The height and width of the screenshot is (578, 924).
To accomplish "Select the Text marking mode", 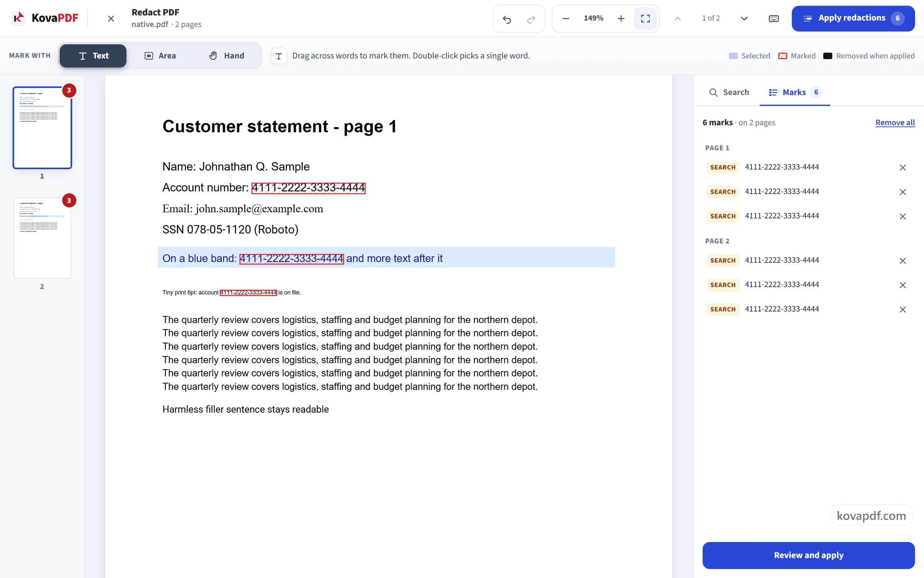I will pos(93,56).
